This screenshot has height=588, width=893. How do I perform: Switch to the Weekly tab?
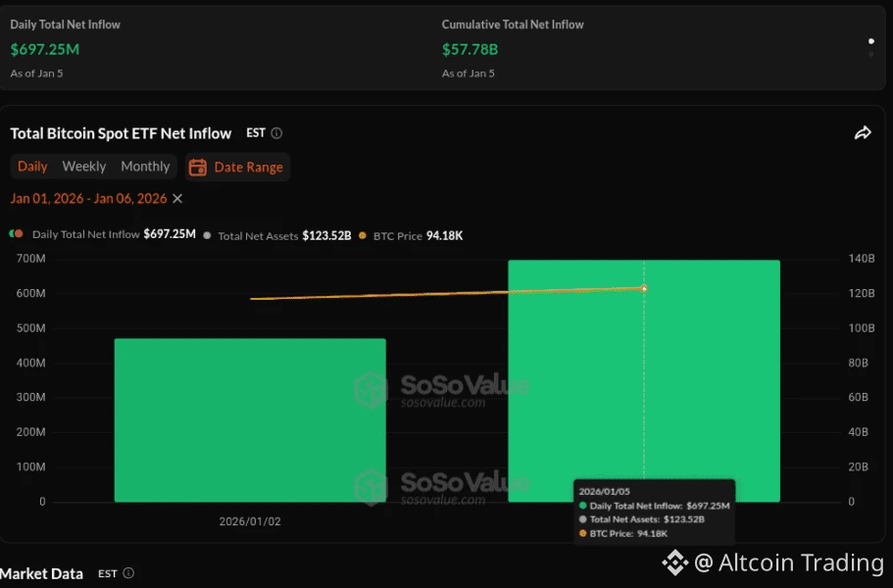[x=84, y=167]
